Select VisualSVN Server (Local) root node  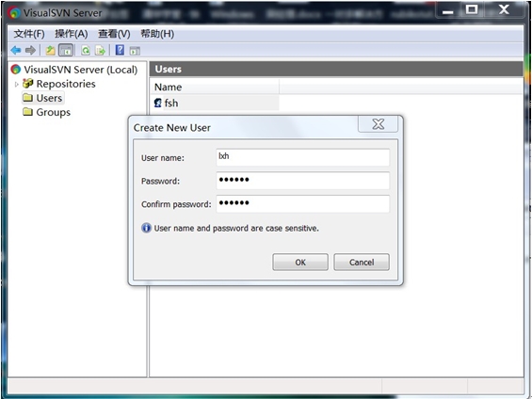point(74,70)
